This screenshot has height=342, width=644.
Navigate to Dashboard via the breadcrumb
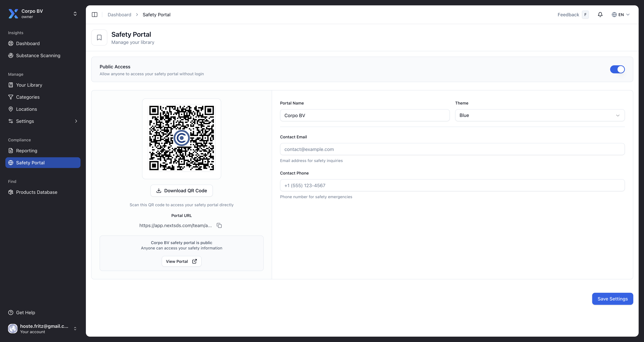119,15
